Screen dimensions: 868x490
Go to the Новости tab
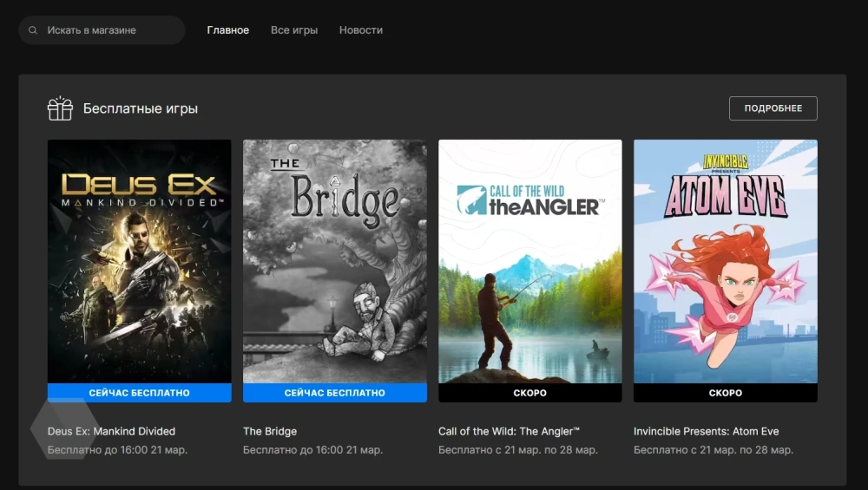pyautogui.click(x=361, y=30)
